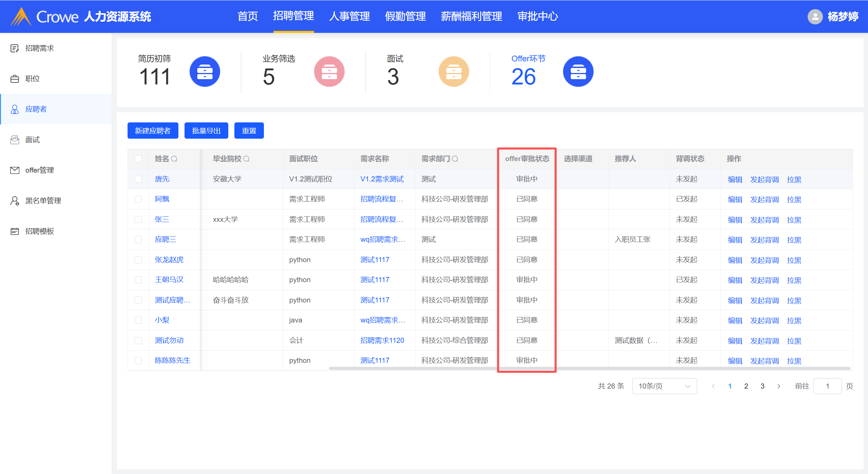The width and height of the screenshot is (868, 474).
Task: Click the Offer环节 blue archive icon
Action: pos(578,72)
